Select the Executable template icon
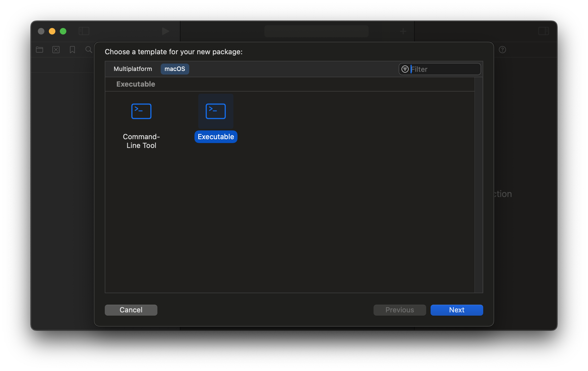588x371 pixels. [216, 111]
